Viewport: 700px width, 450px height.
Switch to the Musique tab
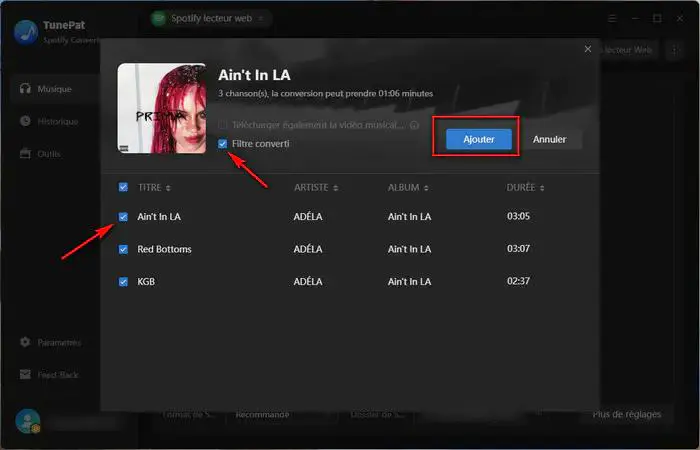(x=54, y=89)
